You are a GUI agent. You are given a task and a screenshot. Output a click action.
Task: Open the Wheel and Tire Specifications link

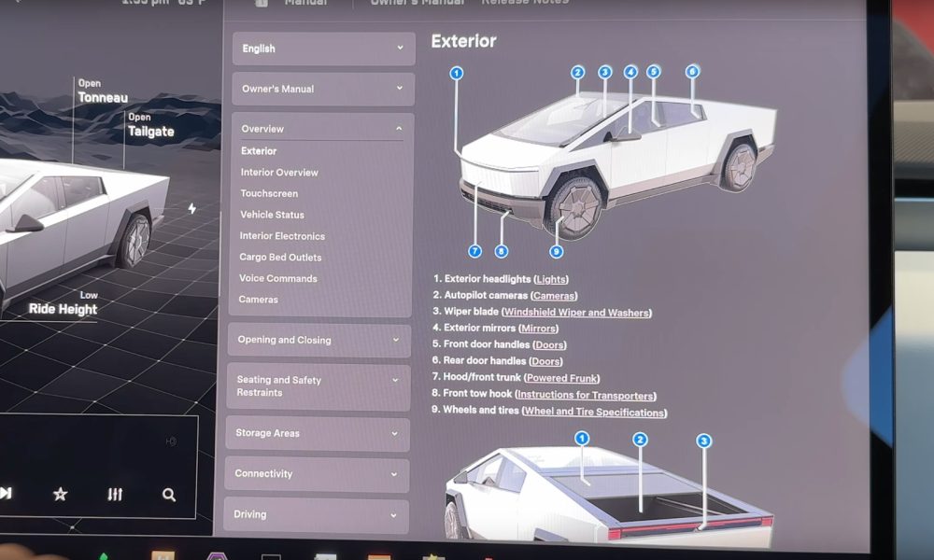coord(594,412)
